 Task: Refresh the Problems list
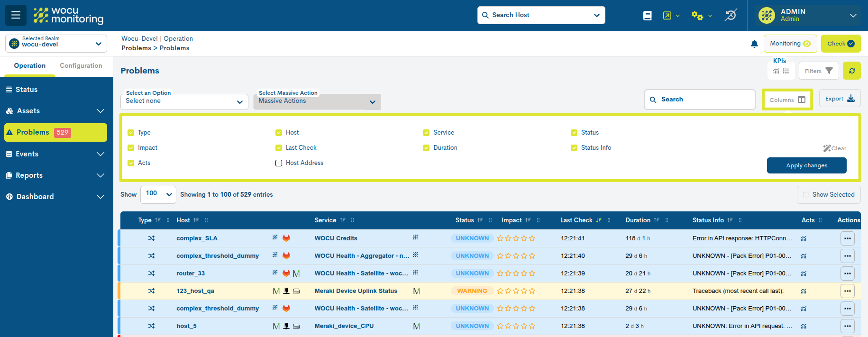(852, 71)
